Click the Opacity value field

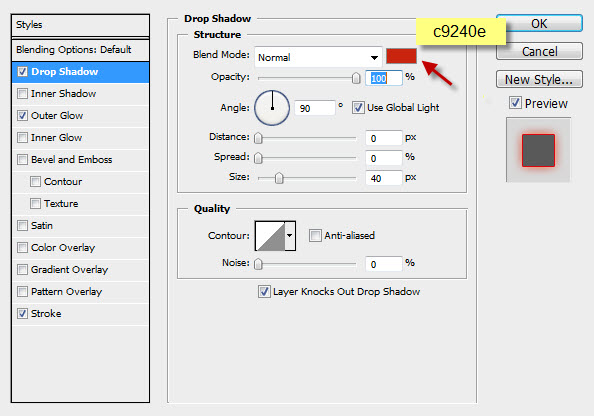(383, 78)
